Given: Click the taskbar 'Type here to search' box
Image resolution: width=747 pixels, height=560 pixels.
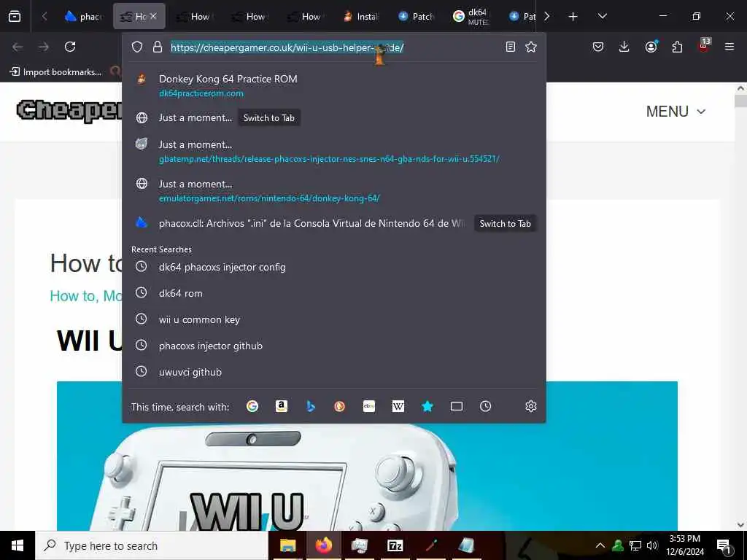Looking at the screenshot, I should (x=152, y=545).
